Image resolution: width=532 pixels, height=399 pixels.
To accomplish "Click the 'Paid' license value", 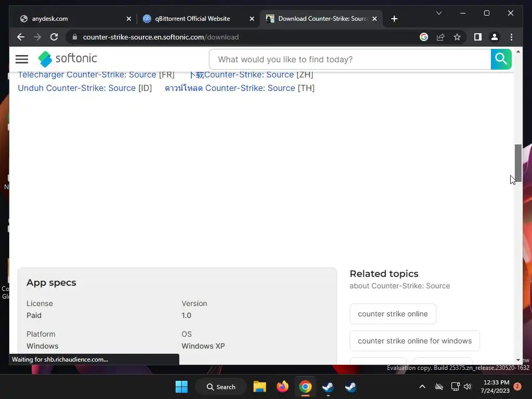I will [x=34, y=315].
